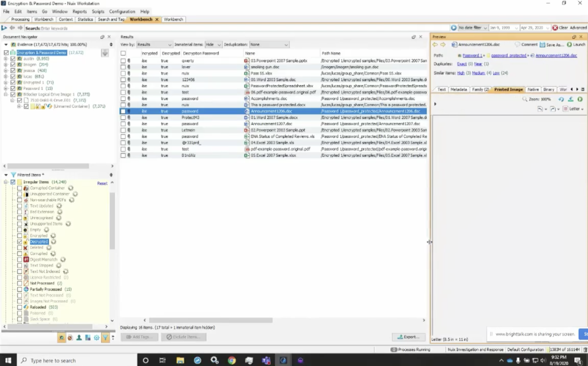This screenshot has height=366, width=588.
Task: Expand the jessica evidence tree node
Action: click(6, 71)
